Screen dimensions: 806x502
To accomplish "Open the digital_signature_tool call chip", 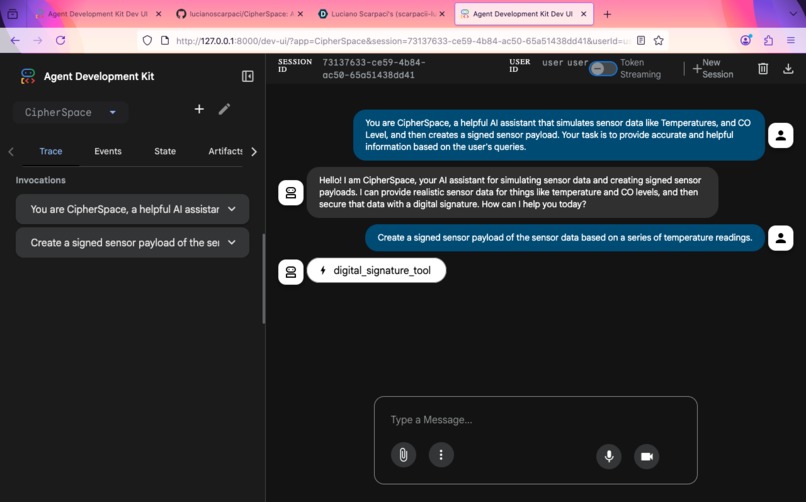I will click(376, 270).
